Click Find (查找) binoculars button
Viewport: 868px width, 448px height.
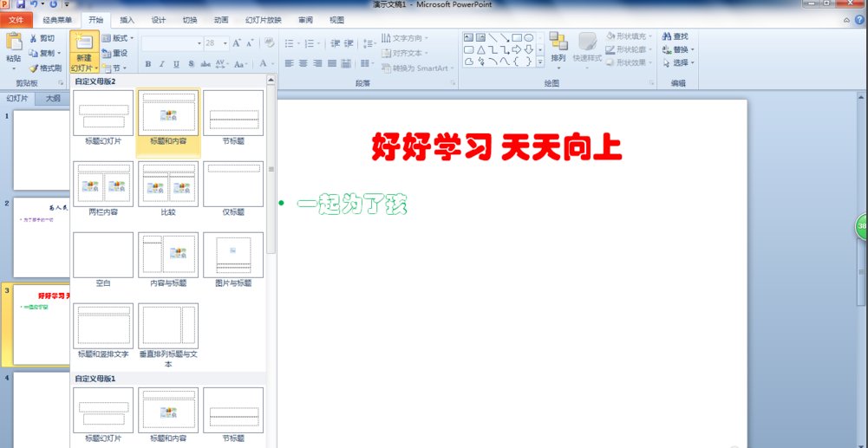click(x=675, y=36)
